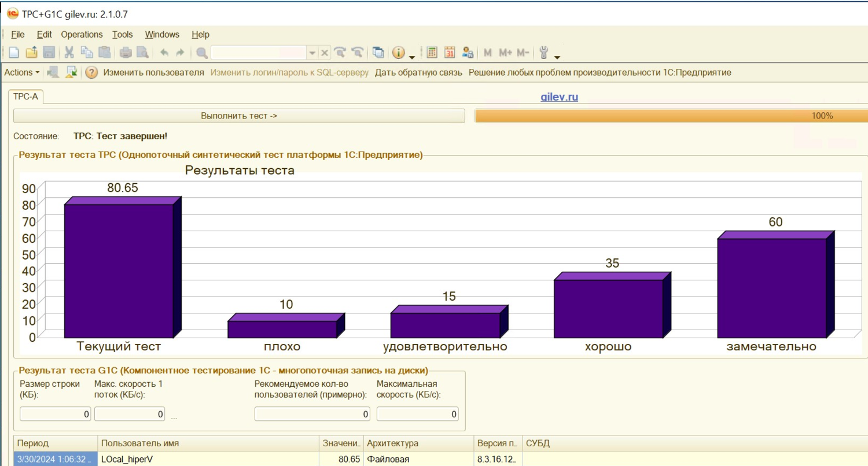868x466 pixels.
Task: Click the Paste clipboard icon
Action: 105,53
